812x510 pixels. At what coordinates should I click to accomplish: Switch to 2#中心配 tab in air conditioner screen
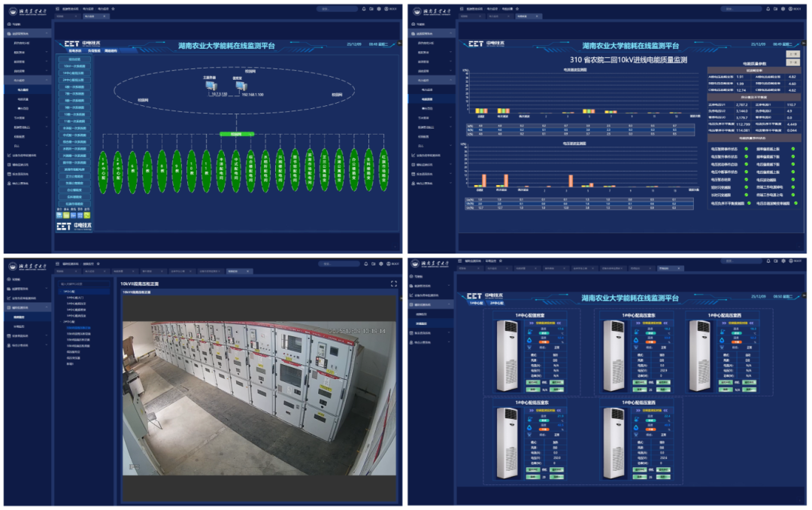496,302
